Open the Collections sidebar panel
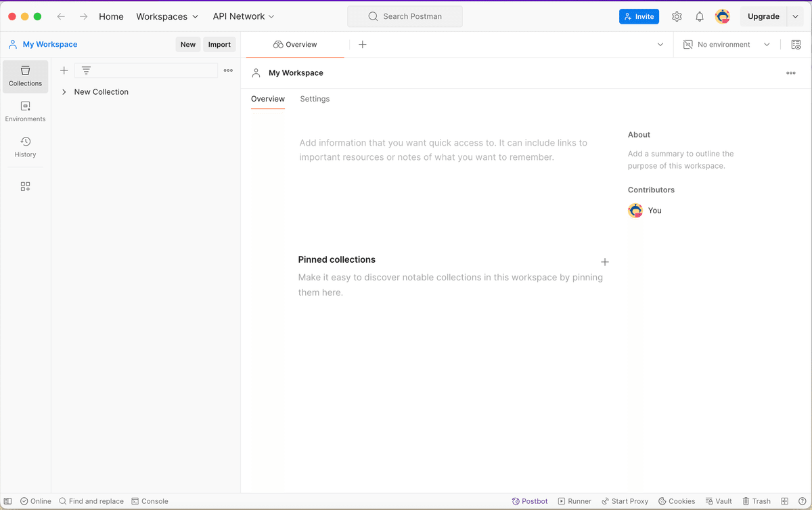The width and height of the screenshot is (812, 510). coord(25,76)
